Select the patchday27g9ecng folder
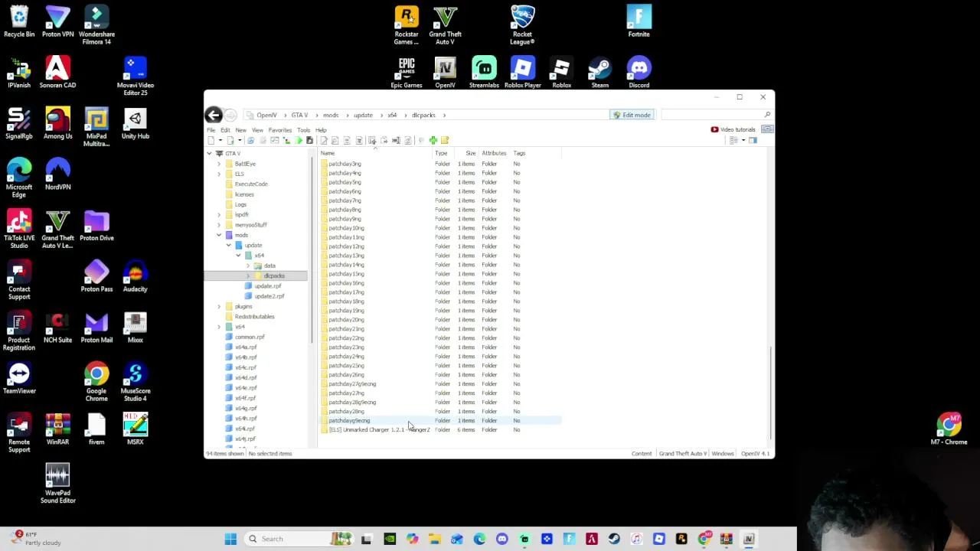This screenshot has height=551, width=980. 352,384
